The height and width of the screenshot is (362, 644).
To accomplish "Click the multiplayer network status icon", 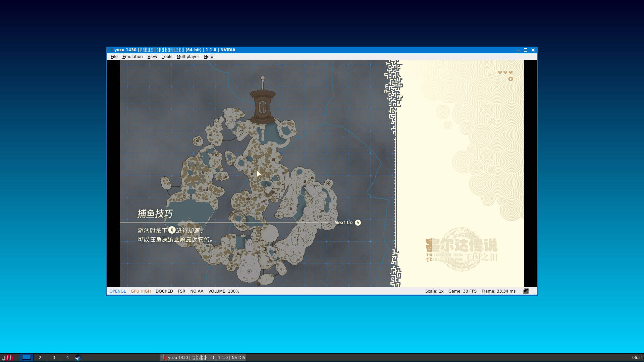I will pyautogui.click(x=526, y=291).
